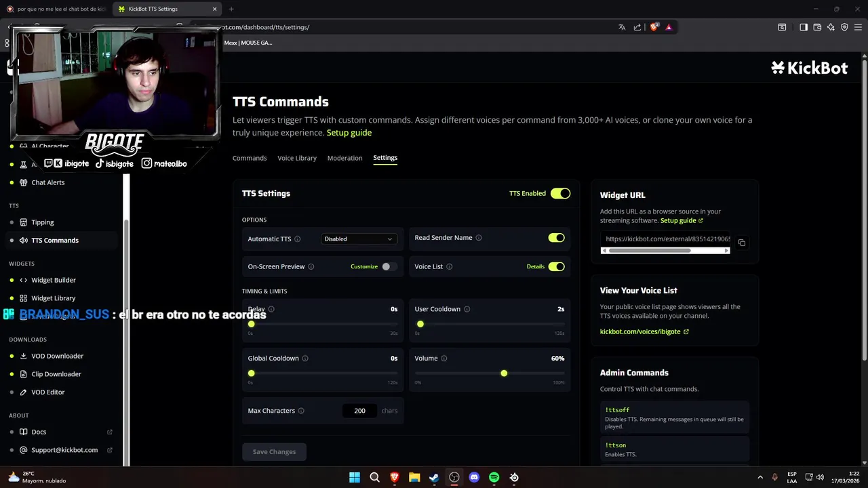This screenshot has width=868, height=488.
Task: Open VOD Downloader in the sidebar
Action: click(x=57, y=356)
